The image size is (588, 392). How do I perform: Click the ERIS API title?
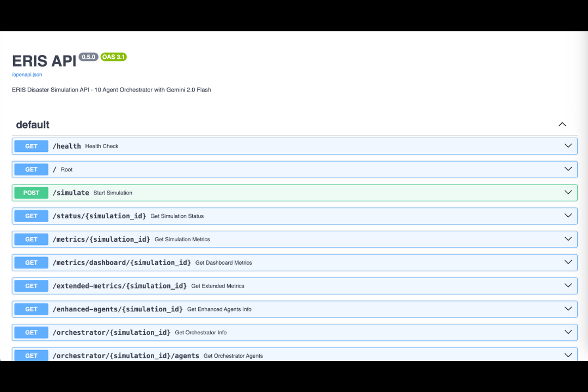point(44,61)
